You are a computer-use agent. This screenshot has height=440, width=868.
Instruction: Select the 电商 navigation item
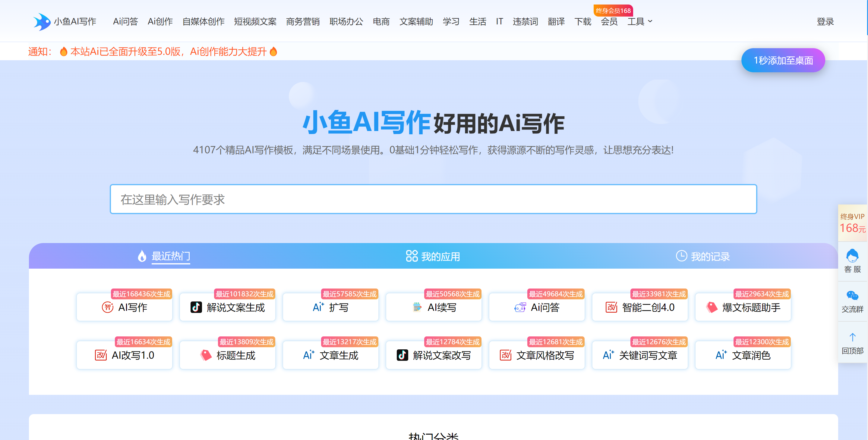(381, 22)
